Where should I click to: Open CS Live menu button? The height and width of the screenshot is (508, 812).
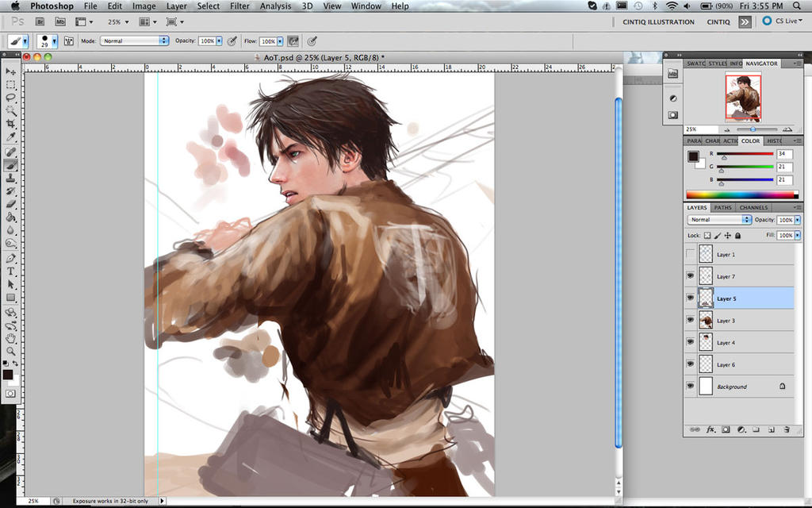[x=783, y=21]
